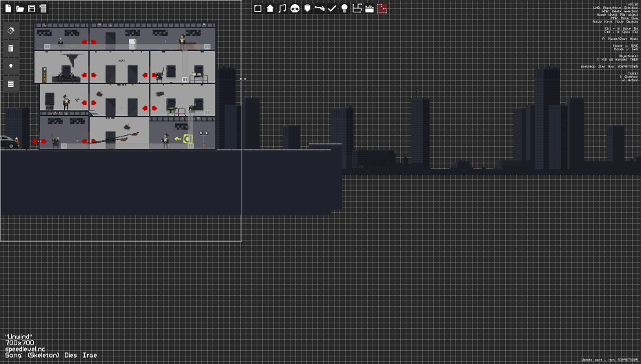Select the skull enemies tool
Image resolution: width=641 pixels, height=364 pixels.
click(295, 8)
